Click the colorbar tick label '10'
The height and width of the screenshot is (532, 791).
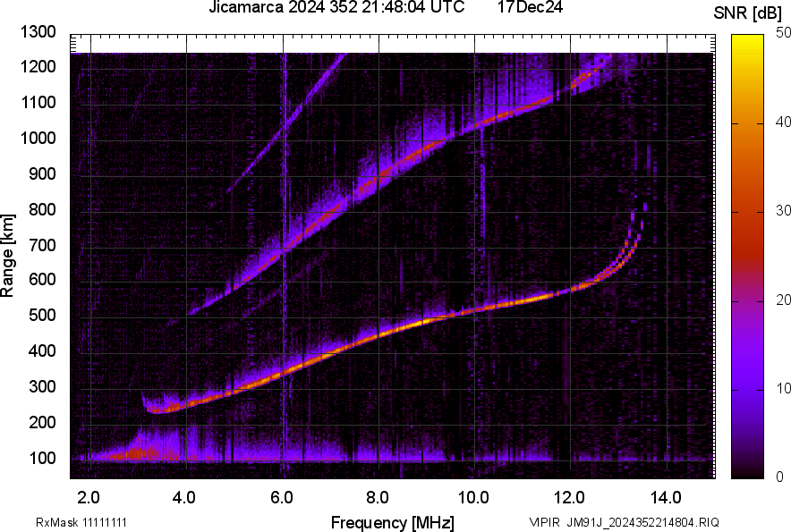[x=783, y=388]
